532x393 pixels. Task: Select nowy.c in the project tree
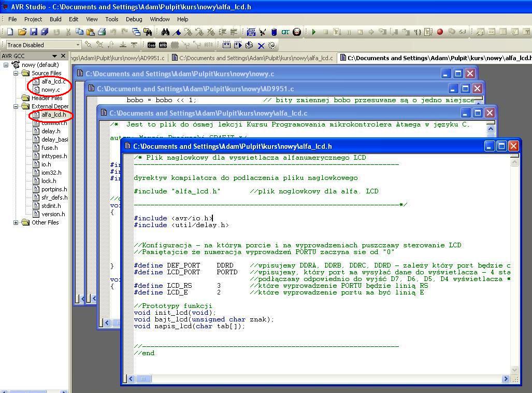click(x=50, y=90)
